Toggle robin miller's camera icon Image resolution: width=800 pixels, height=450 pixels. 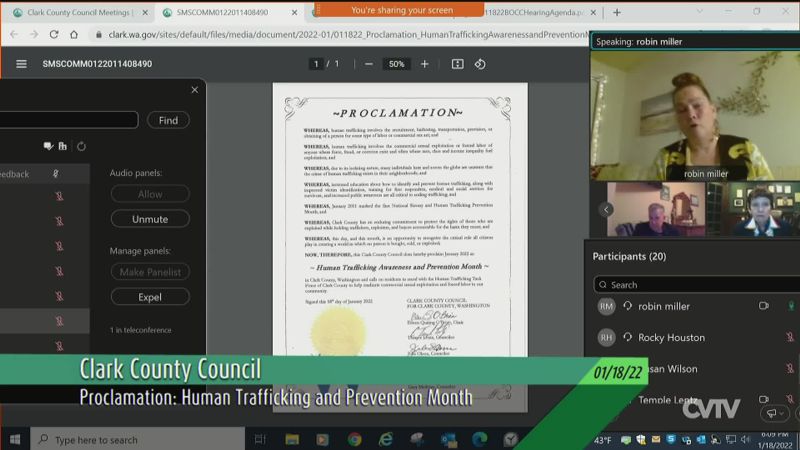(764, 306)
